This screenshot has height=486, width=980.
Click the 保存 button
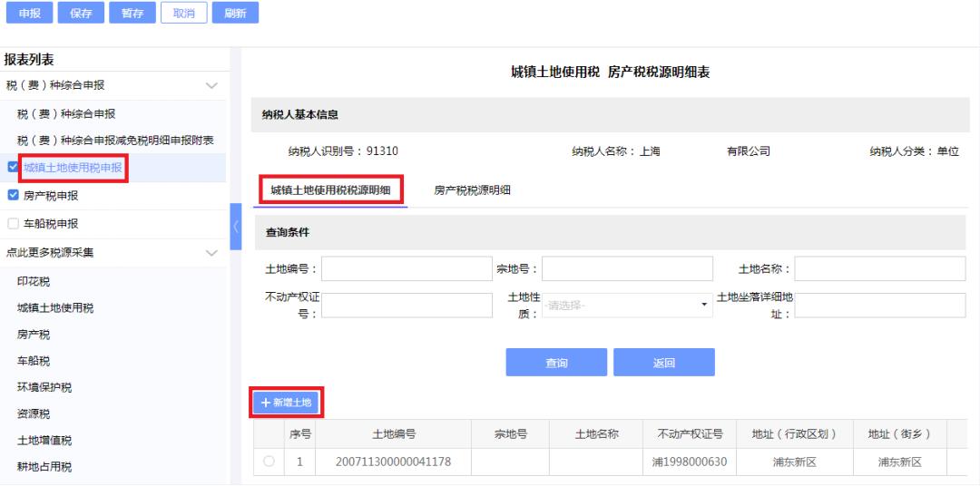point(81,13)
